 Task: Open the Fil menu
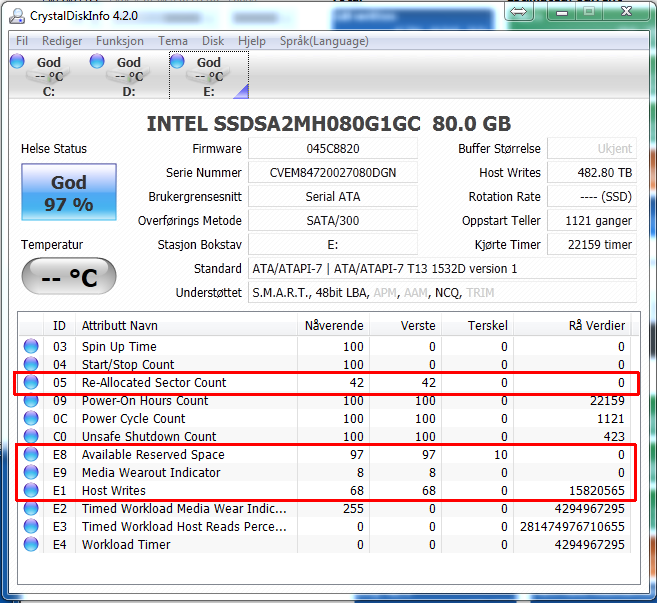point(22,41)
